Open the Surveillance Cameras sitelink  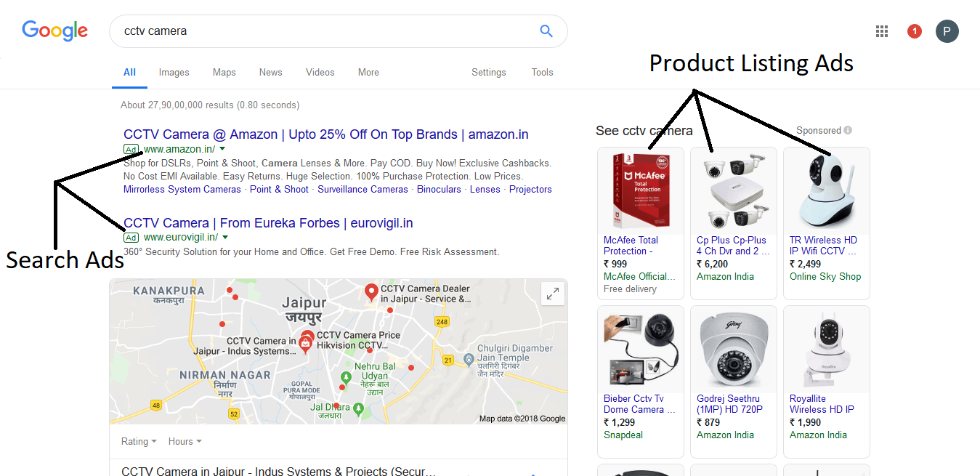tap(363, 189)
